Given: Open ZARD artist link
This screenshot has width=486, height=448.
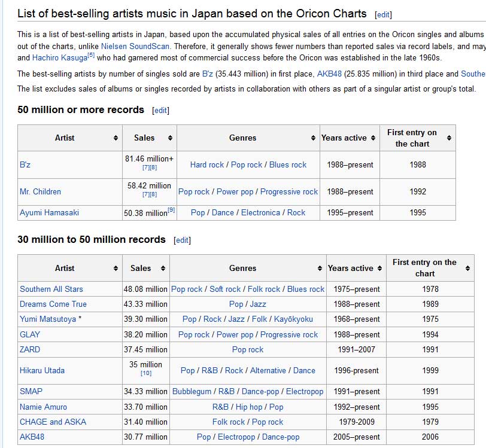Looking at the screenshot, I should coord(30,349).
